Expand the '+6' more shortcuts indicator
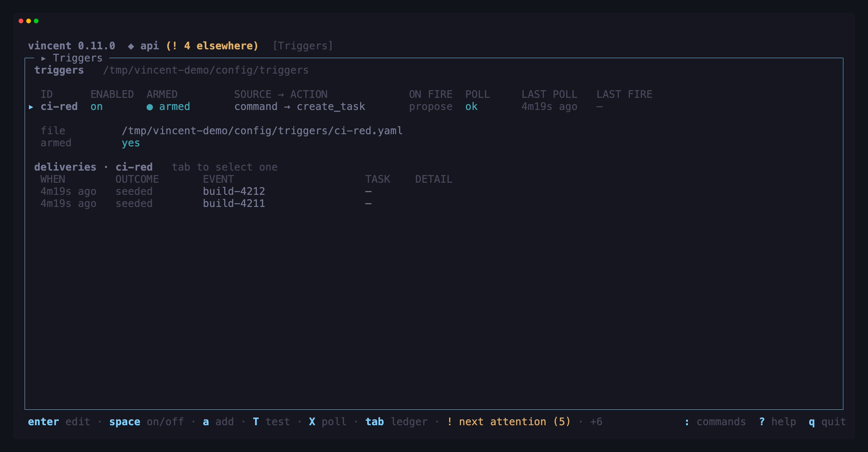Screen dimensions: 868x452 point(596,422)
